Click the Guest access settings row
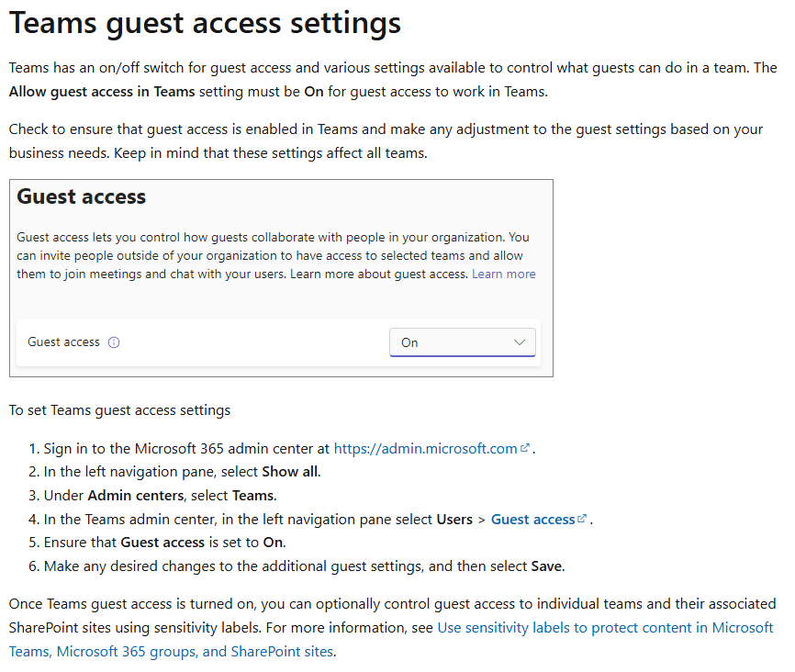This screenshot has width=795, height=672. pyautogui.click(x=275, y=342)
